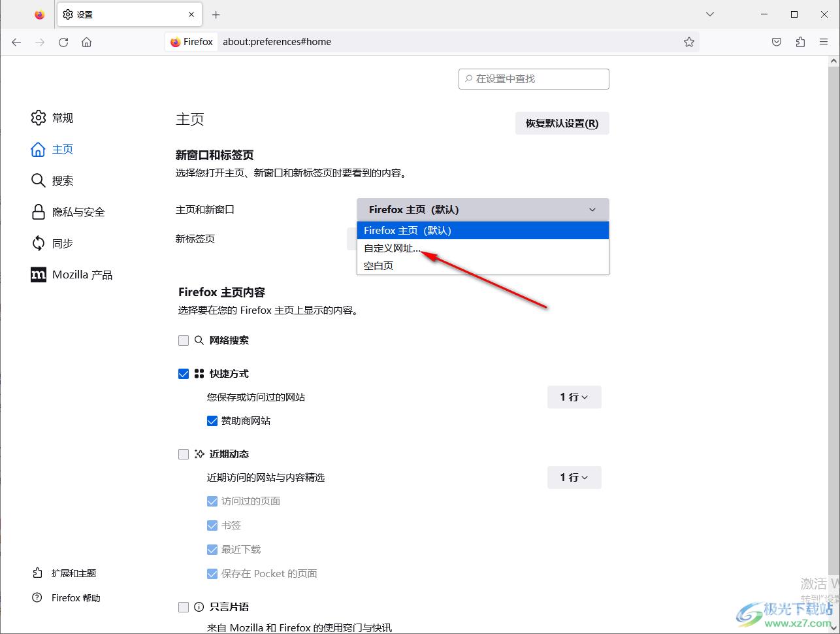Toggle the 最近下载 checkbox
Viewport: 840px width, 634px height.
point(212,550)
